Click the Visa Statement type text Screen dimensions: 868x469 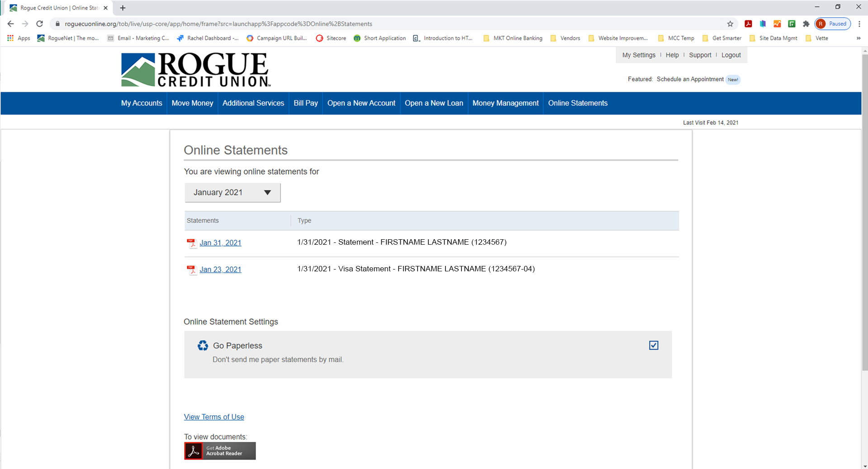click(416, 269)
